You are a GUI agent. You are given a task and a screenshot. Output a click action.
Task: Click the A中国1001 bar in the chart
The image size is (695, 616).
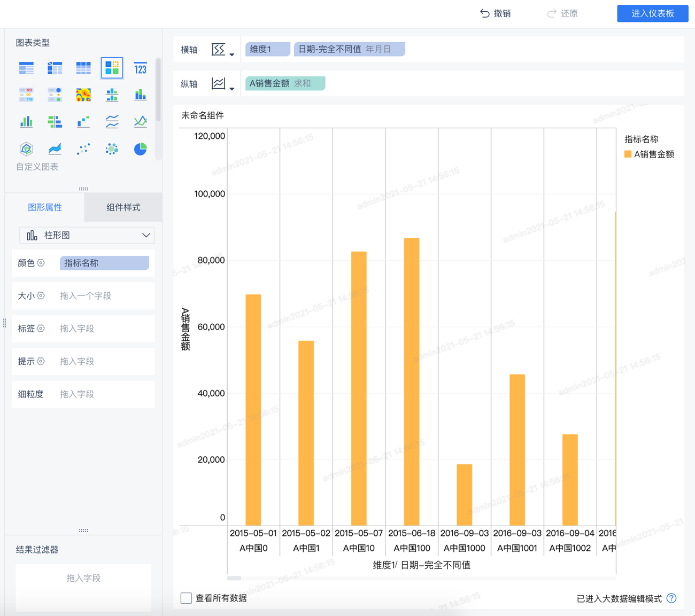coord(518,450)
